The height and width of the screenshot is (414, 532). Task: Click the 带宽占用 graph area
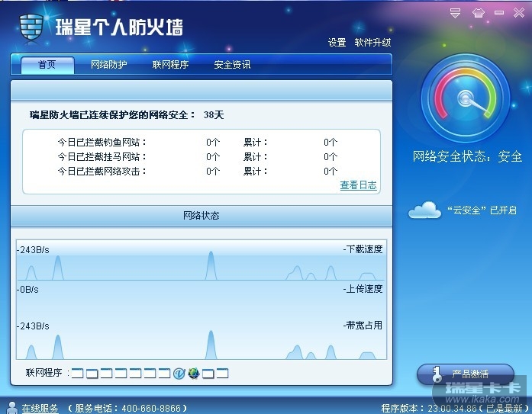click(x=202, y=339)
